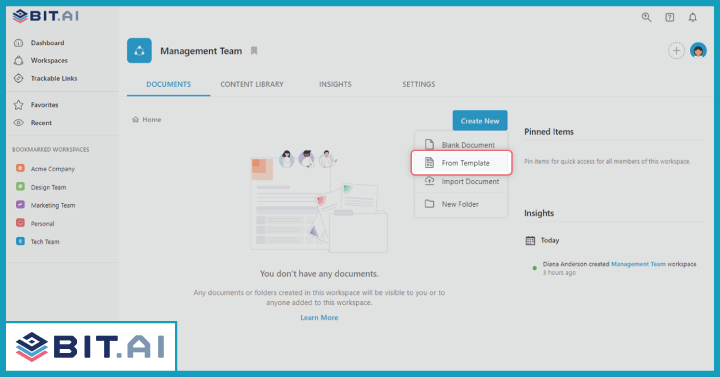Select Import Document menu entry

point(461,181)
